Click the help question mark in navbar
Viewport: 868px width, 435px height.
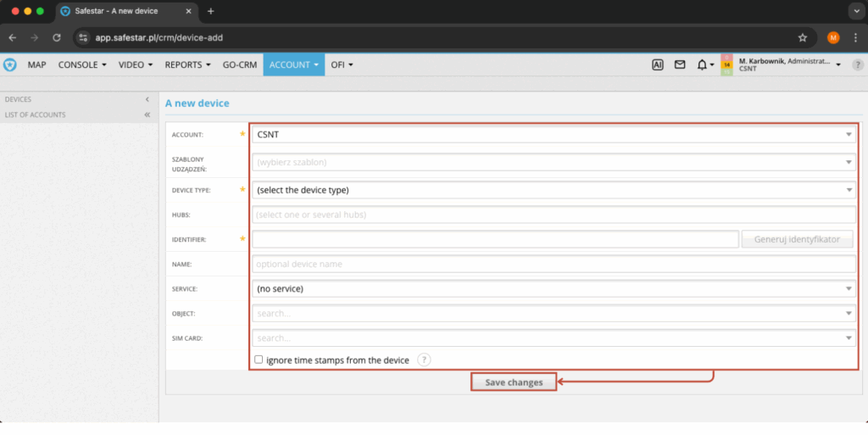857,64
